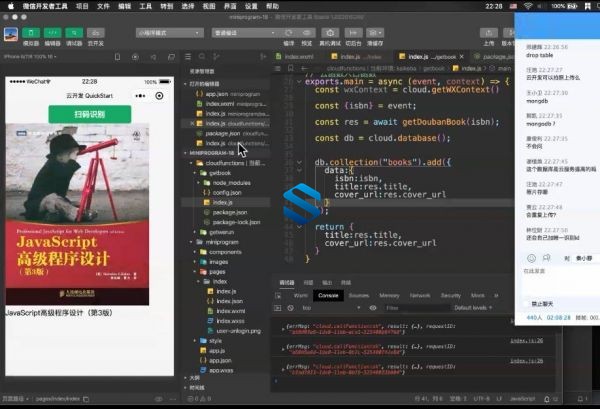Screen dimensions: 600x409
Task: Switch to the Memory devtools tab
Action: [389, 295]
